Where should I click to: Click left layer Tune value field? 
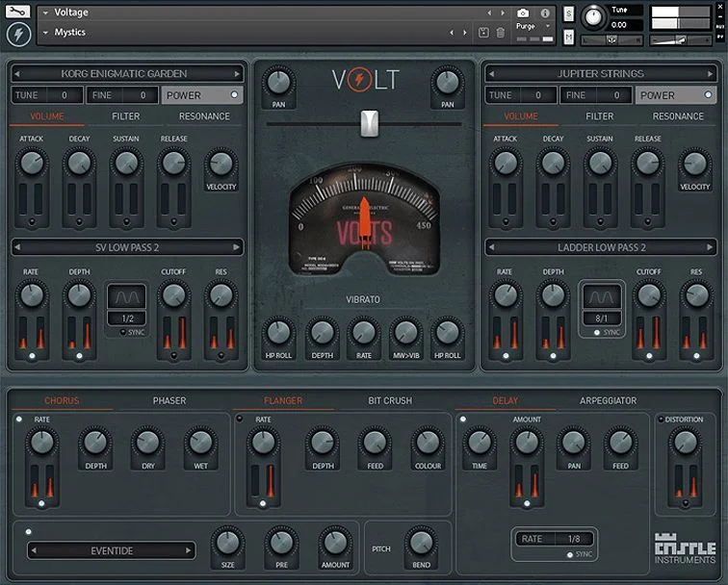[47, 95]
